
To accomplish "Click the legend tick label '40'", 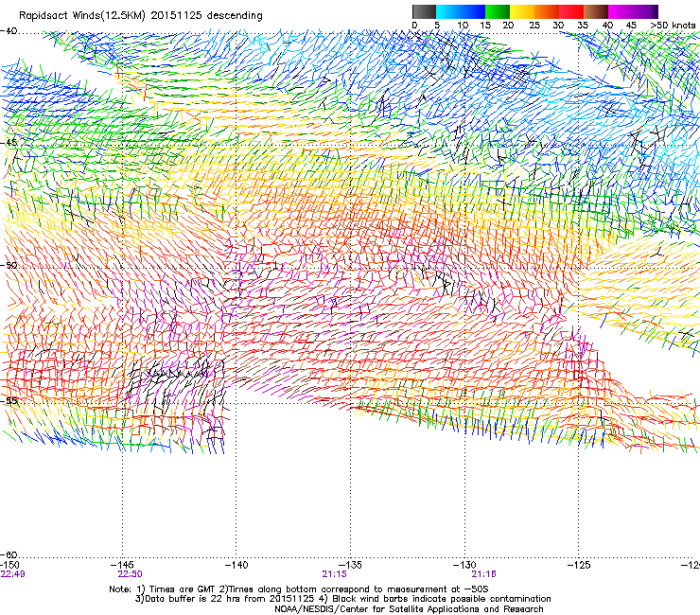I will pos(607,26).
